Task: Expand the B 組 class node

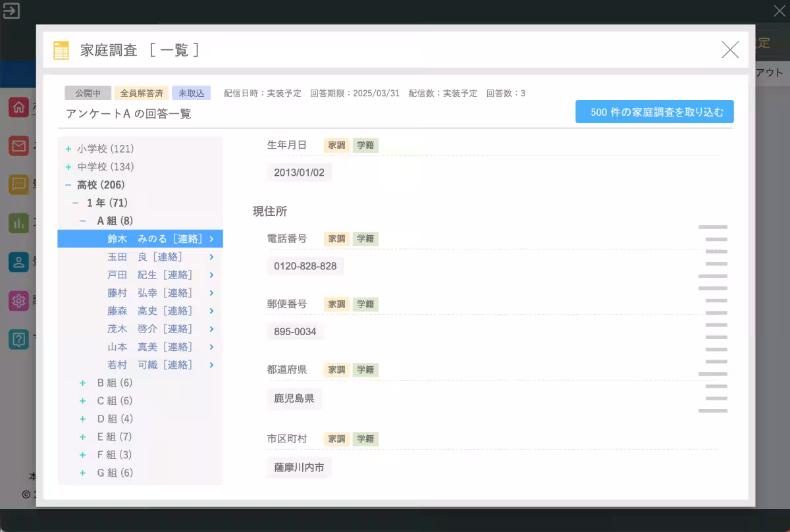Action: point(82,383)
